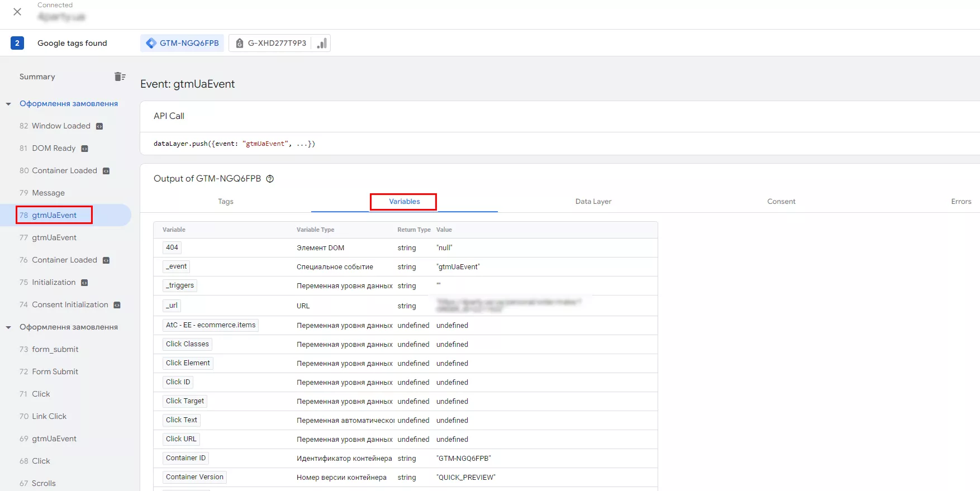Click the Элемент DOM type cell
The image size is (980, 491).
(x=320, y=248)
